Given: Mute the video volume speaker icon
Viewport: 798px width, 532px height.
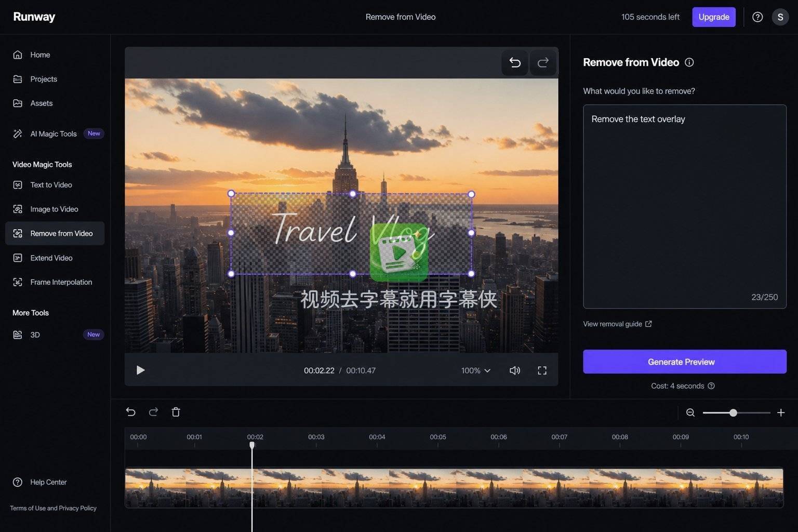Looking at the screenshot, I should point(514,370).
